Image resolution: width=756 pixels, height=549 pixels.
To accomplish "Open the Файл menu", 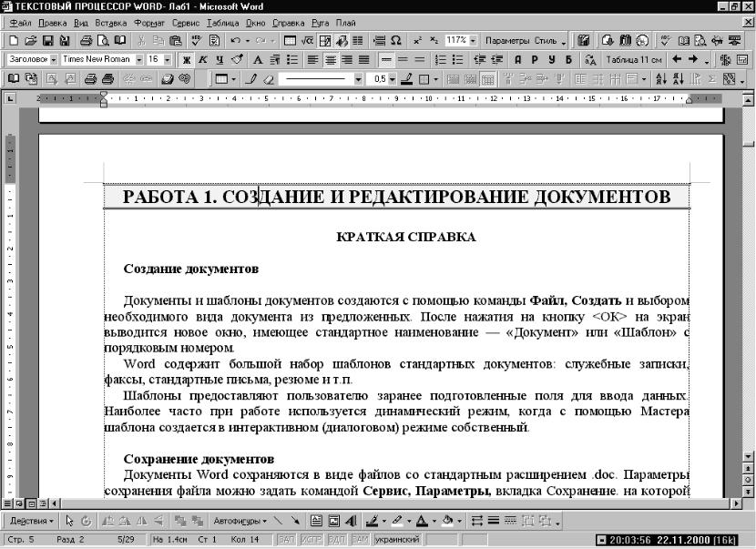I will tap(20, 23).
